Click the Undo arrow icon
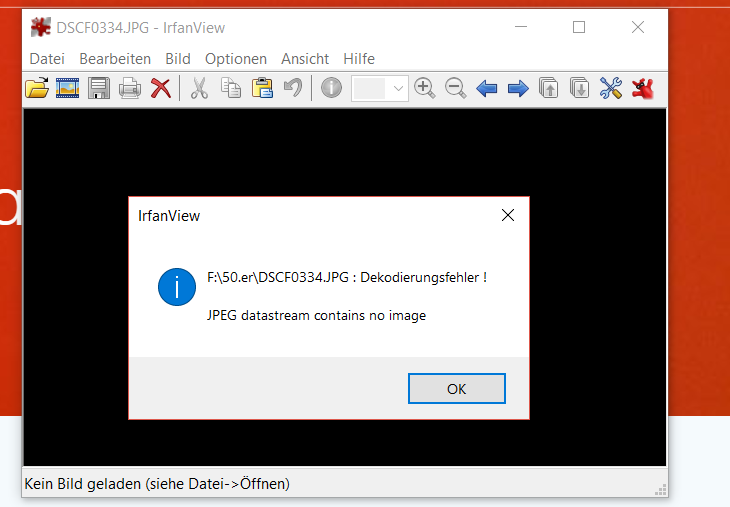Image resolution: width=730 pixels, height=507 pixels. [293, 88]
